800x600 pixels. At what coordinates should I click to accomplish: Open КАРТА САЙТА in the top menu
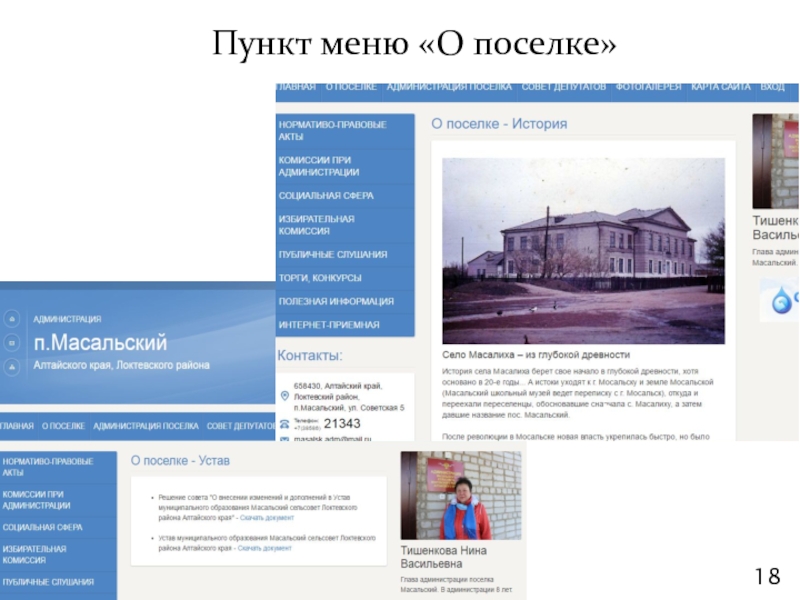[x=720, y=87]
